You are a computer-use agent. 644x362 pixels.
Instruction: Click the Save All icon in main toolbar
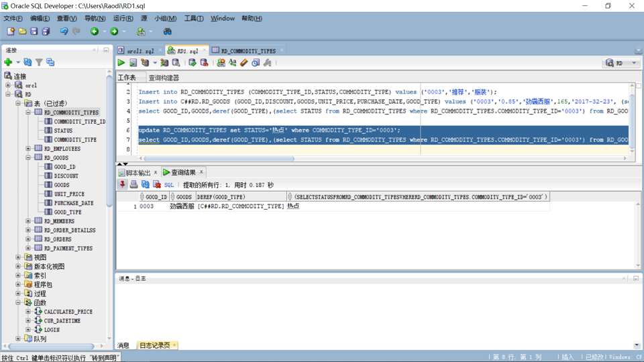(x=46, y=32)
